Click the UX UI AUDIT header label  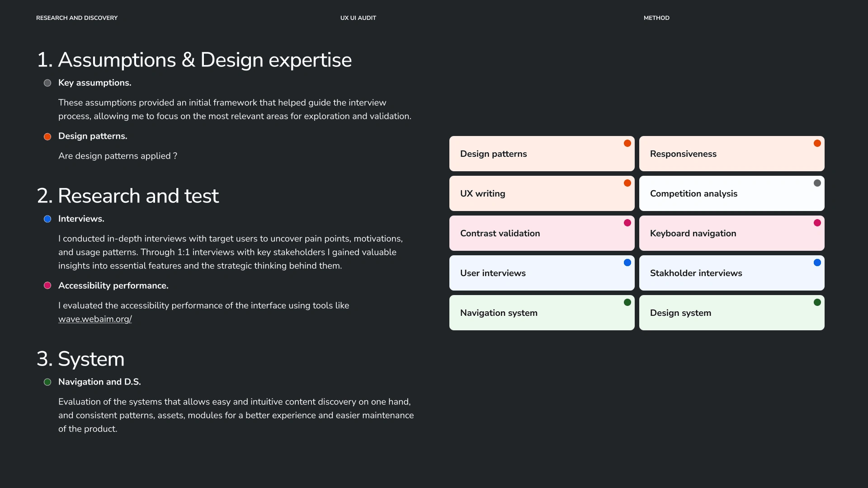[x=358, y=18]
